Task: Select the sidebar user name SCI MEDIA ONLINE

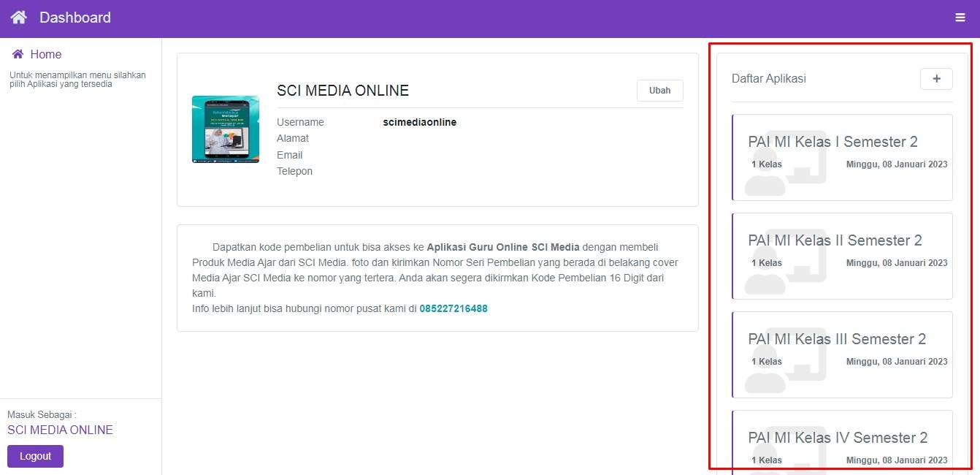Action: tap(60, 430)
